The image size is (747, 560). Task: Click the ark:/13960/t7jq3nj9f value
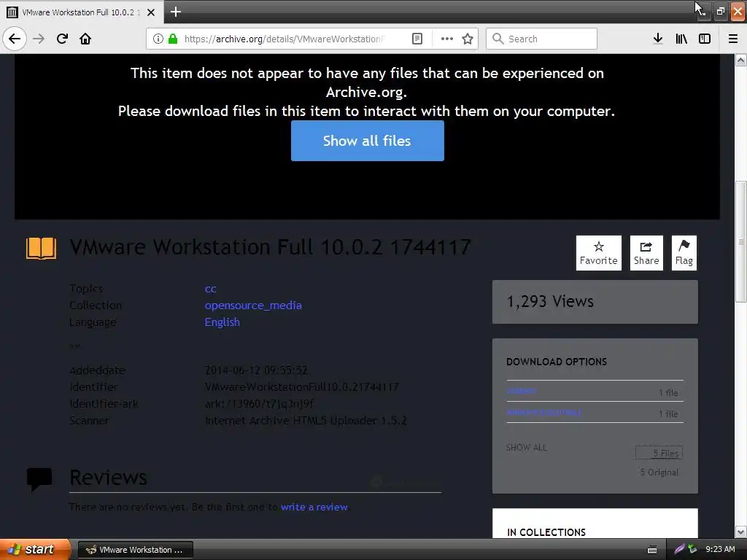click(259, 404)
